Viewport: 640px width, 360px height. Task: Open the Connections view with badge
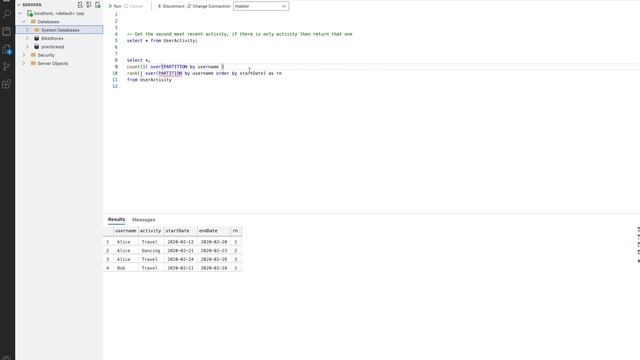click(x=7, y=49)
